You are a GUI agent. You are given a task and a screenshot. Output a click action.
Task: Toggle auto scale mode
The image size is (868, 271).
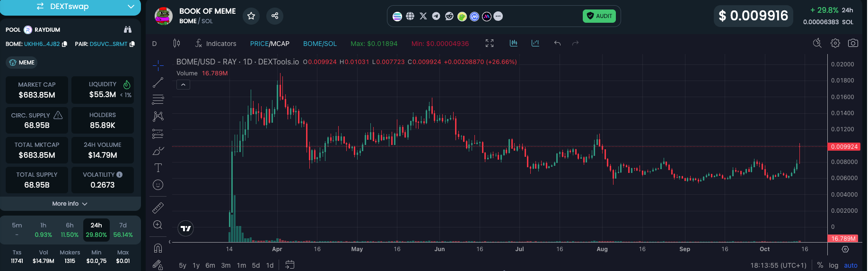pyautogui.click(x=850, y=265)
